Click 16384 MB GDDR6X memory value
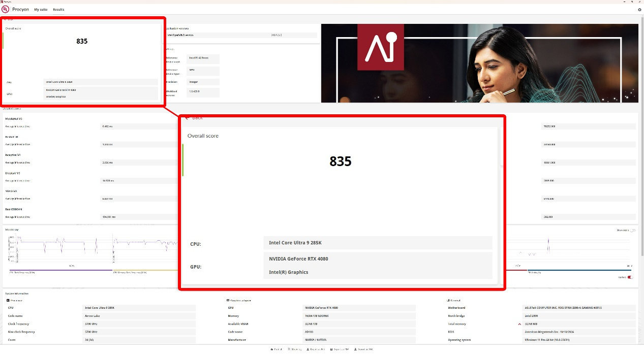 coord(359,316)
